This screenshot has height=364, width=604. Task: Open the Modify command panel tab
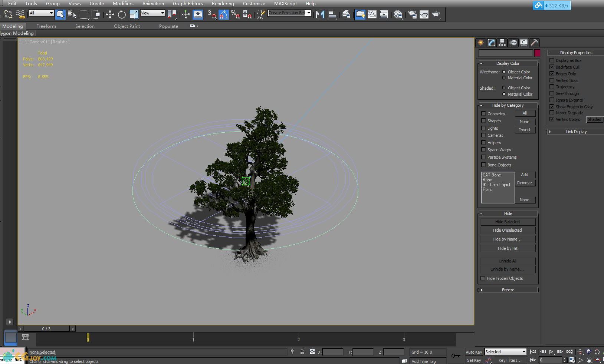492,43
